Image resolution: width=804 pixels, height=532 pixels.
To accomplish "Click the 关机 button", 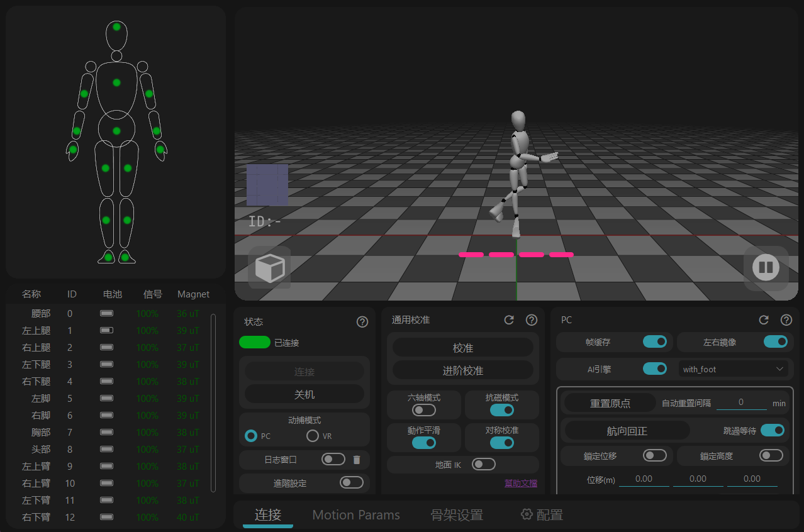I will (304, 394).
